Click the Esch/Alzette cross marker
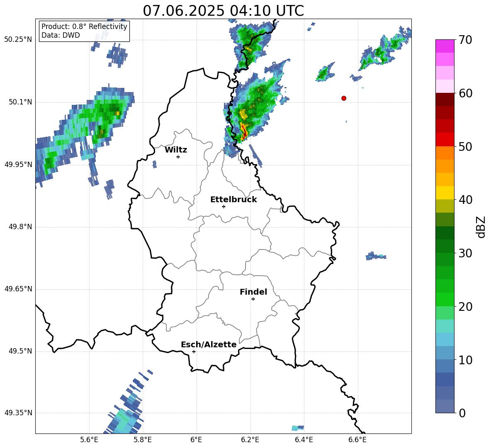Viewport: 491px width, 448px height. [194, 351]
